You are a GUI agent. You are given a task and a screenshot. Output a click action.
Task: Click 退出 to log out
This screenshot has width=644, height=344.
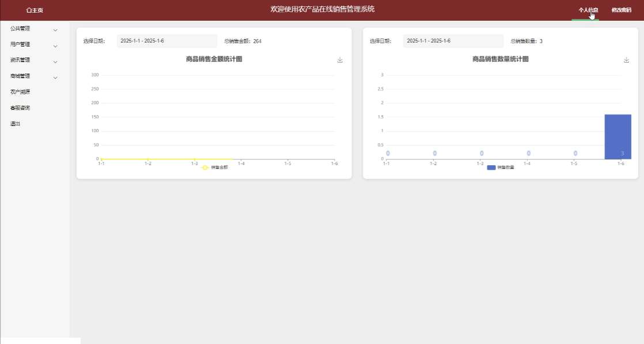15,124
